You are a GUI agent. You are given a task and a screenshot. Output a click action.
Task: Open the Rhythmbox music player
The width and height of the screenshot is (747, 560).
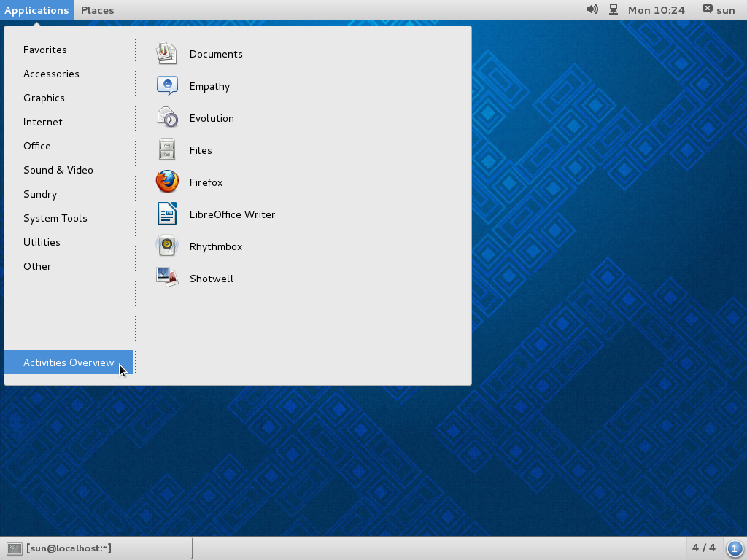pos(216,246)
